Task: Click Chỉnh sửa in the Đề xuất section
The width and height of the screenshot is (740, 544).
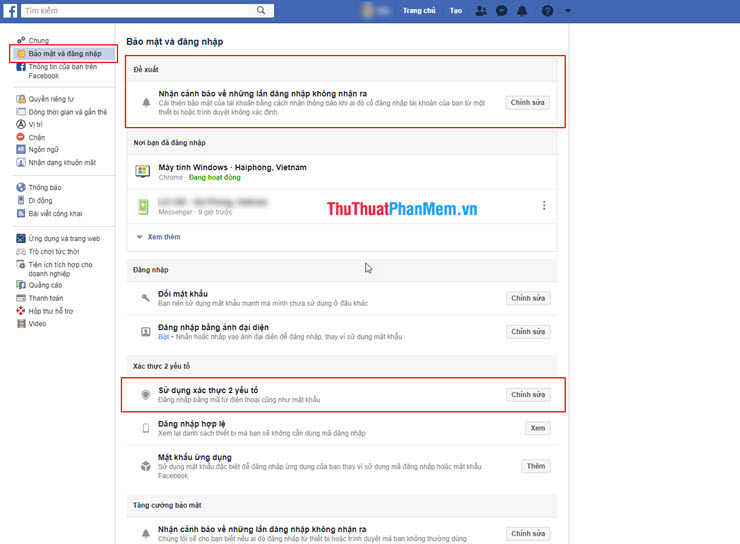Action: coord(527,102)
